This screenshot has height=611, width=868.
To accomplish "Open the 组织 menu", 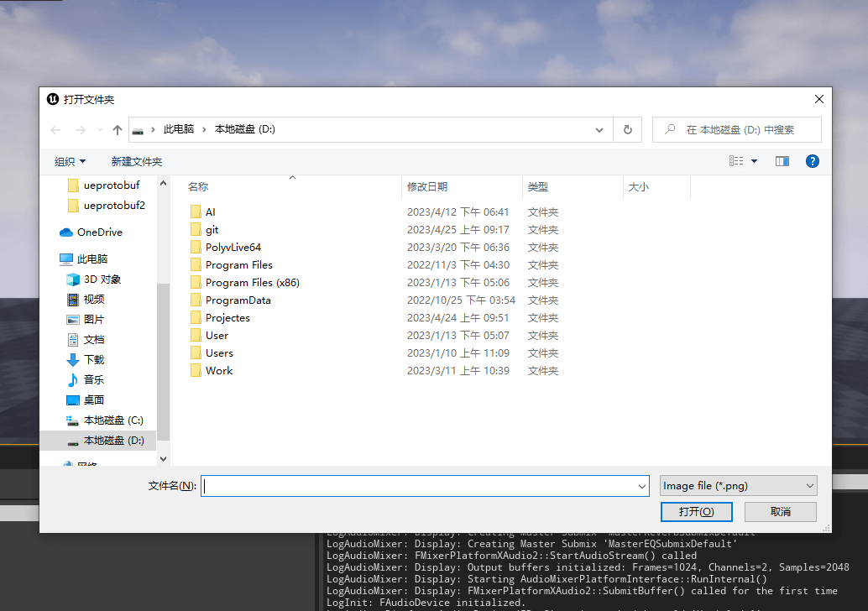I will coord(70,161).
